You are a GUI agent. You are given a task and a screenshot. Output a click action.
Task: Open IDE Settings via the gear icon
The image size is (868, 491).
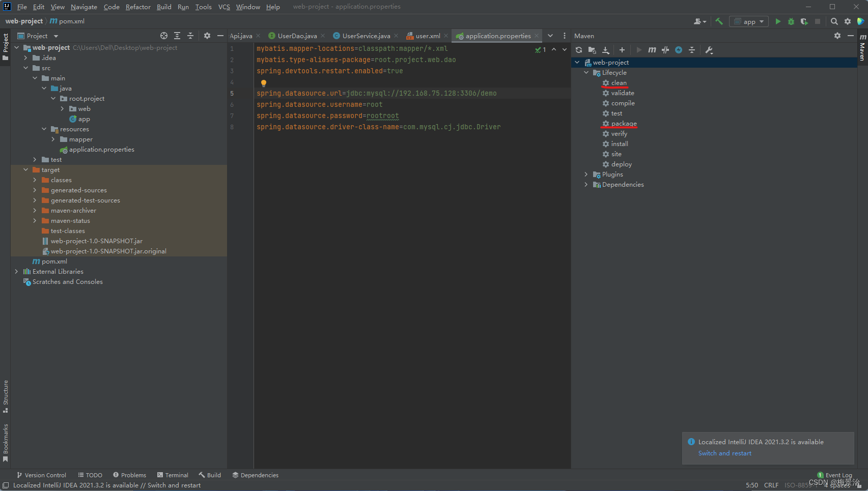tap(848, 21)
